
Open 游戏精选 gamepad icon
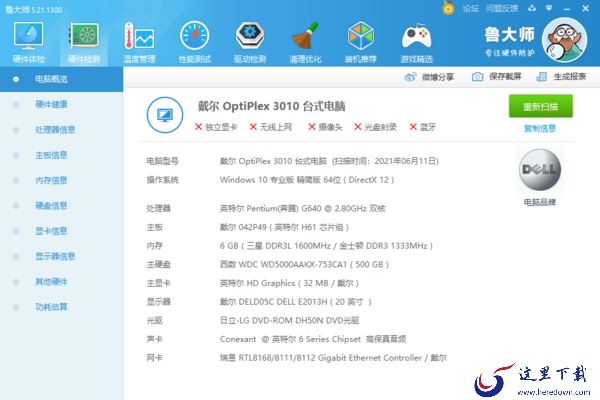click(x=416, y=42)
